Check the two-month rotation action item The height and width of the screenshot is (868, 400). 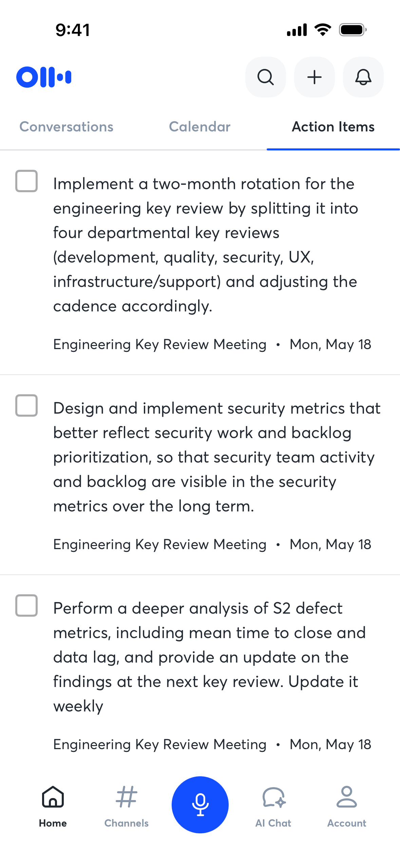[x=26, y=181]
